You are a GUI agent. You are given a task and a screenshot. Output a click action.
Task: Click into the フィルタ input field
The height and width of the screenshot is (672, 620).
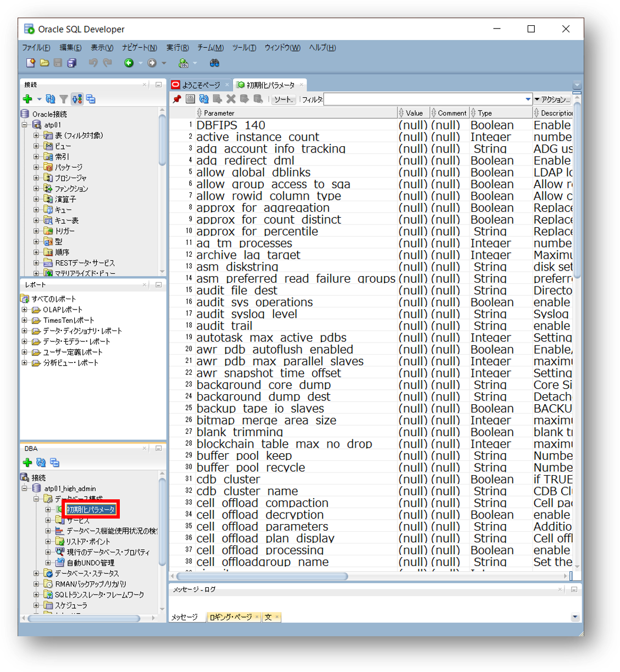tap(423, 100)
